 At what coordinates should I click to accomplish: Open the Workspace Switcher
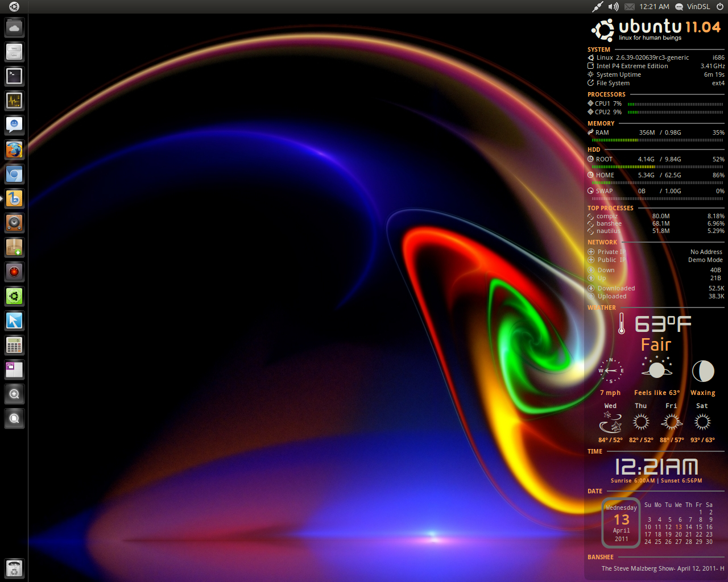pos(14,369)
